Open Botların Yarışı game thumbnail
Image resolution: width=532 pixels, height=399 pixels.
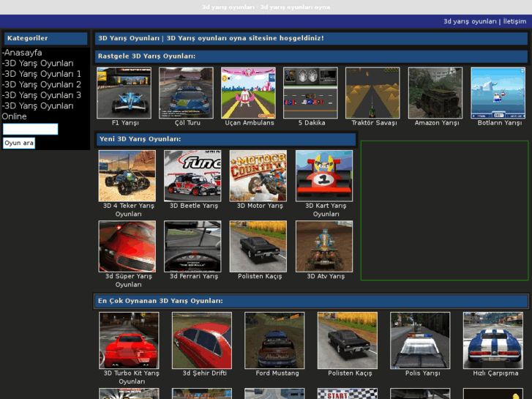[x=498, y=93]
